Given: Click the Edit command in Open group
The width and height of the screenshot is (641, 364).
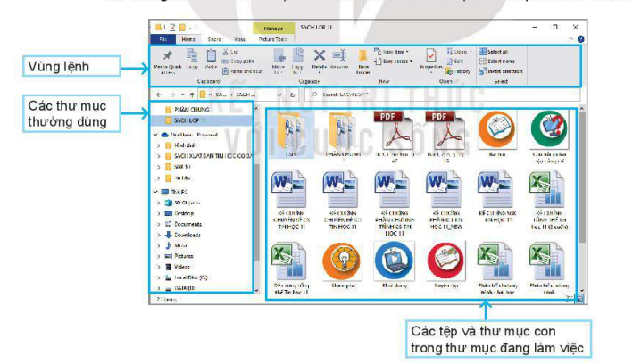Looking at the screenshot, I should point(455,62).
